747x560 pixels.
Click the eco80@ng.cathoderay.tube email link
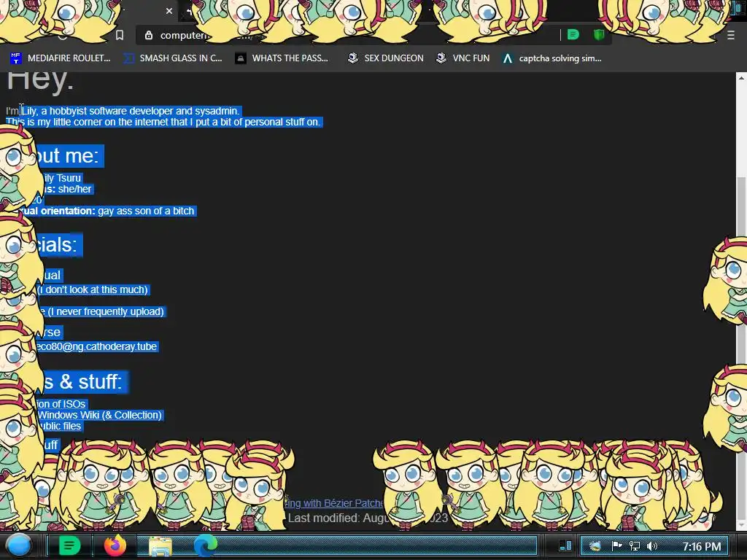[x=97, y=346]
